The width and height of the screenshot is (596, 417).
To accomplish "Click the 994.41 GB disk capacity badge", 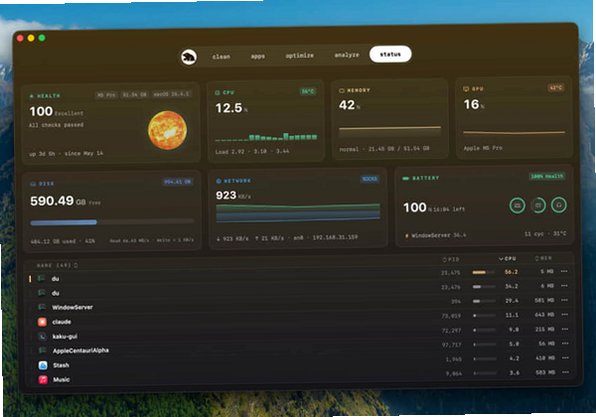I will pos(178,182).
